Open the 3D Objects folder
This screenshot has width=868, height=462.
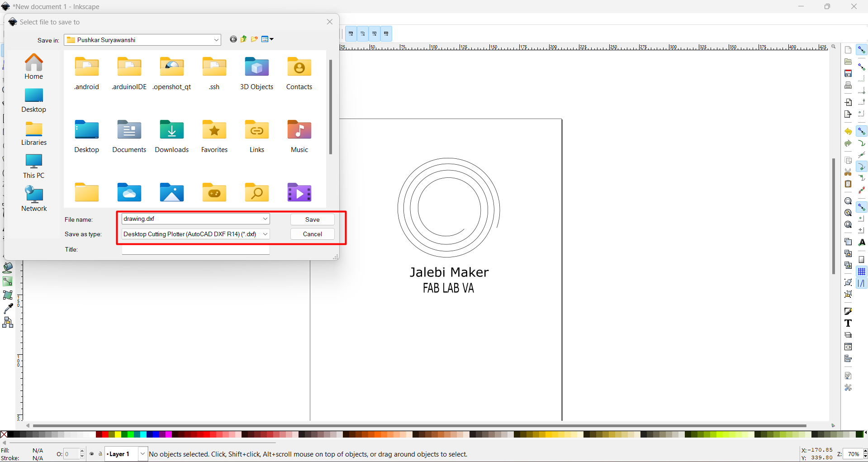256,73
